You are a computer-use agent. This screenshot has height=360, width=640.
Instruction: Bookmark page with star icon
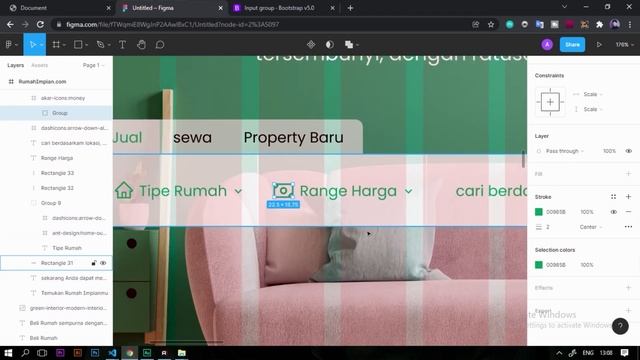point(491,24)
